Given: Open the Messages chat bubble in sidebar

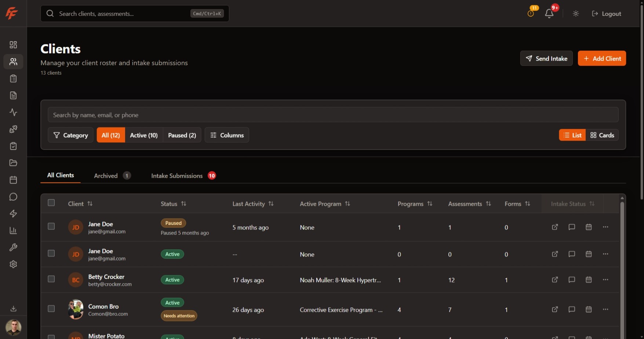Looking at the screenshot, I should point(13,197).
